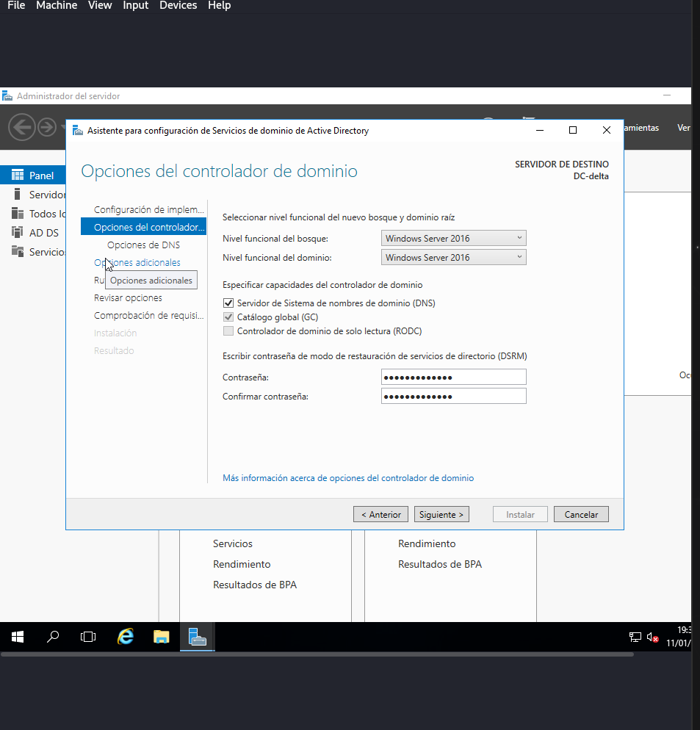Image resolution: width=700 pixels, height=730 pixels.
Task: Toggle Catálogo global (GC) checkbox
Action: pos(228,317)
